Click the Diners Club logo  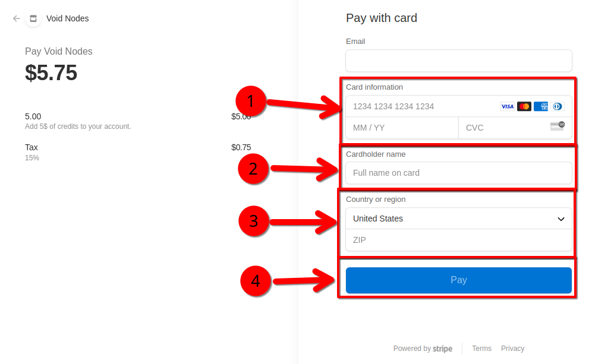coord(557,106)
